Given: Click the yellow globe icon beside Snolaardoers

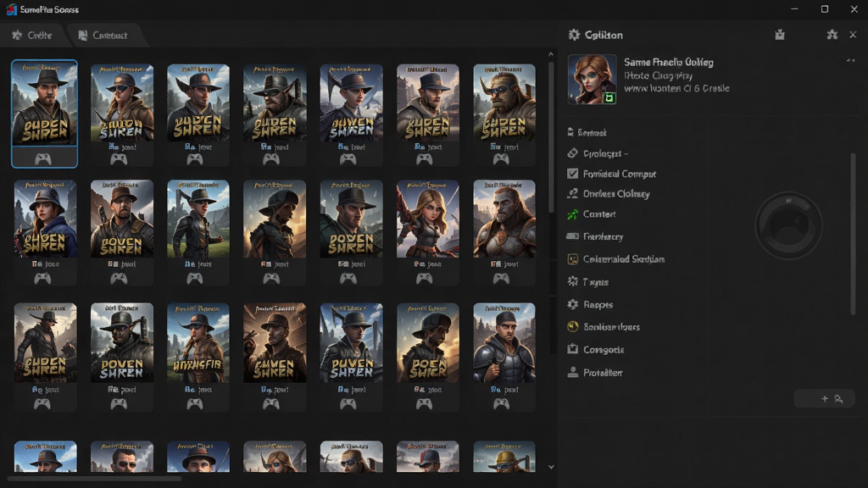Looking at the screenshot, I should point(573,326).
